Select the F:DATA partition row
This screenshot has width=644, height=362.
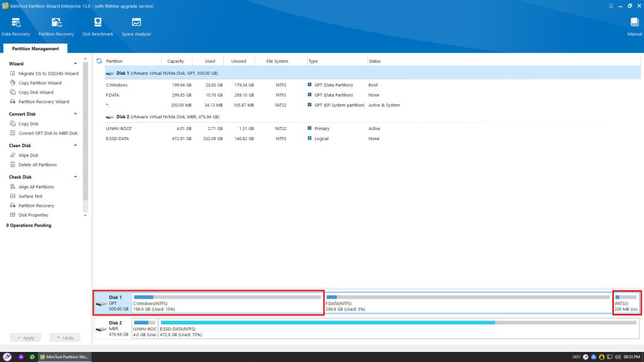pos(372,96)
